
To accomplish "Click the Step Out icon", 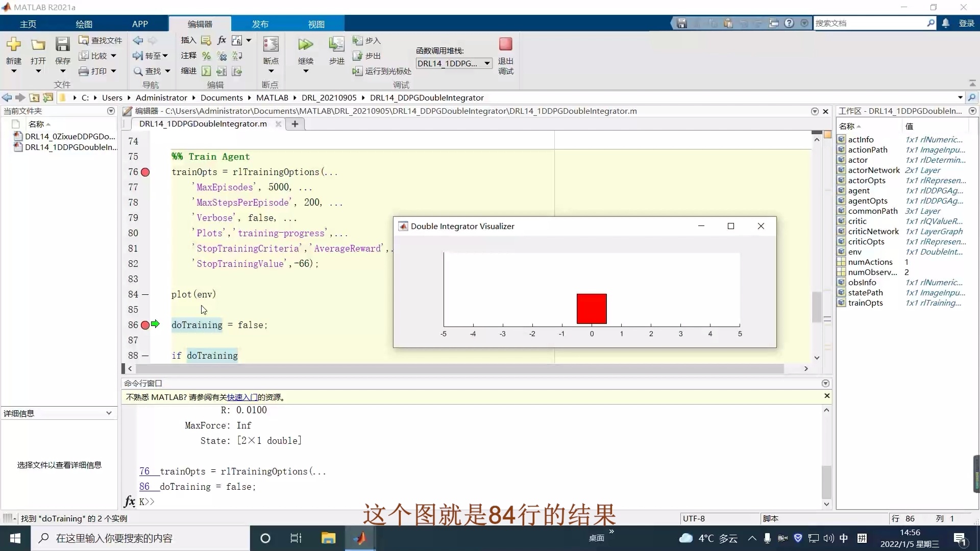I will click(x=357, y=56).
